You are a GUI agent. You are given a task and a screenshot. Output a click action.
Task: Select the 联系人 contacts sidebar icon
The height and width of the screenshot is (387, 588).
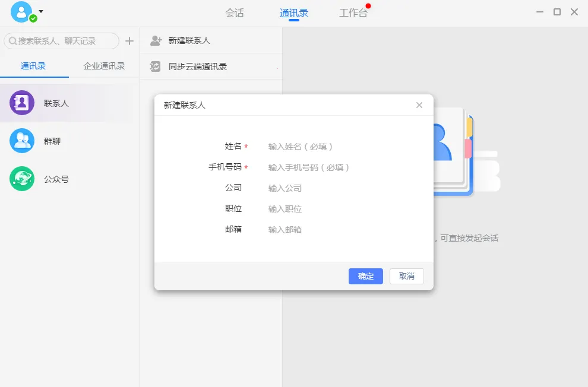pyautogui.click(x=22, y=102)
